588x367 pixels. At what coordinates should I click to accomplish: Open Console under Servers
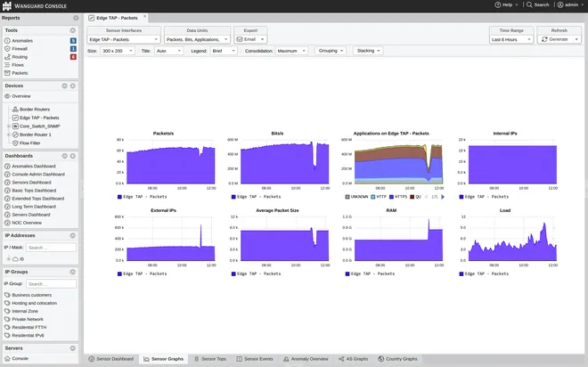point(20,359)
